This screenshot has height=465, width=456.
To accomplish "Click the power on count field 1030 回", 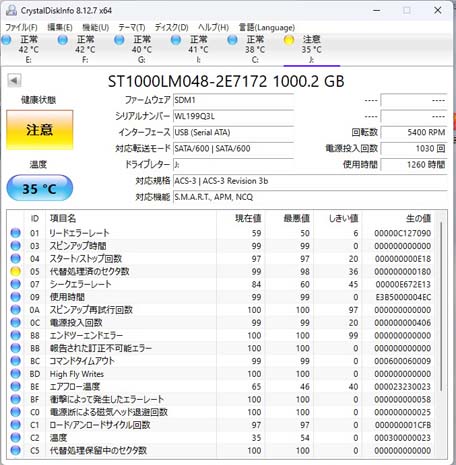I will [414, 148].
